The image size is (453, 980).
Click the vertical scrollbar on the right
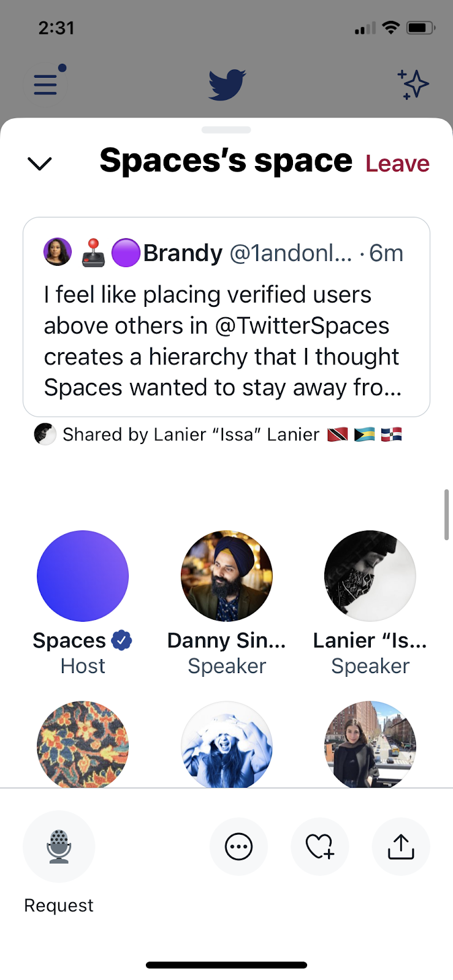[x=447, y=514]
